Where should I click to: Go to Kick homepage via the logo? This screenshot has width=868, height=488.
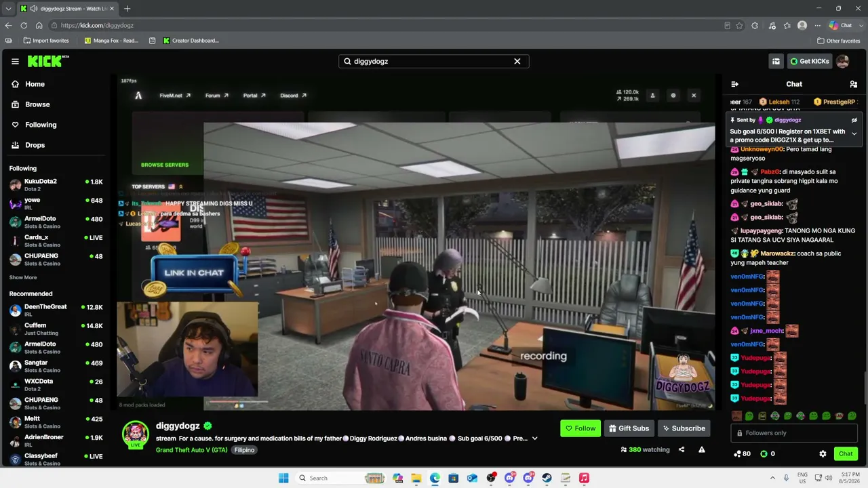click(x=48, y=61)
